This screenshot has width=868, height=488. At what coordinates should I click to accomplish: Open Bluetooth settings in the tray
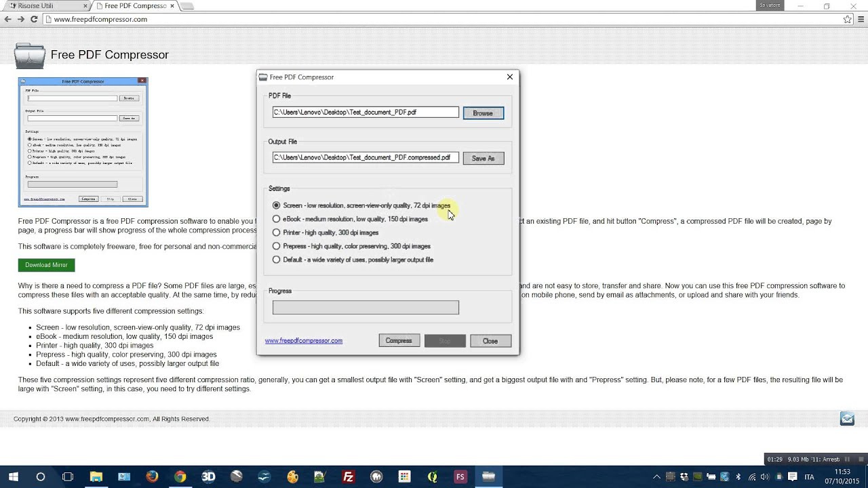[738, 476]
